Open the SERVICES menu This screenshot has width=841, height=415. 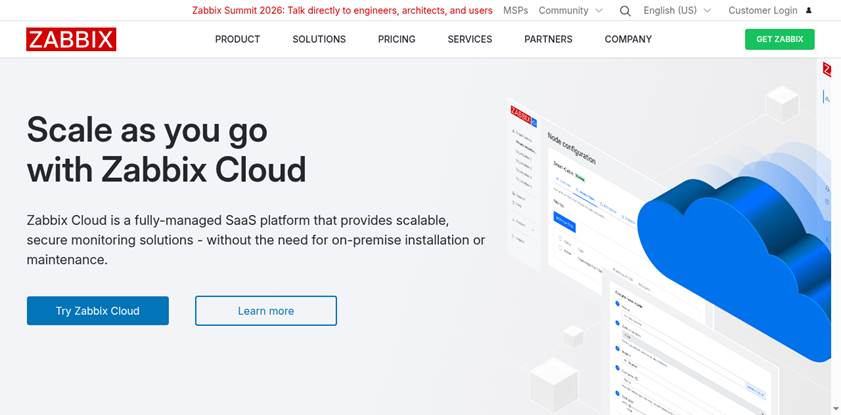[470, 39]
